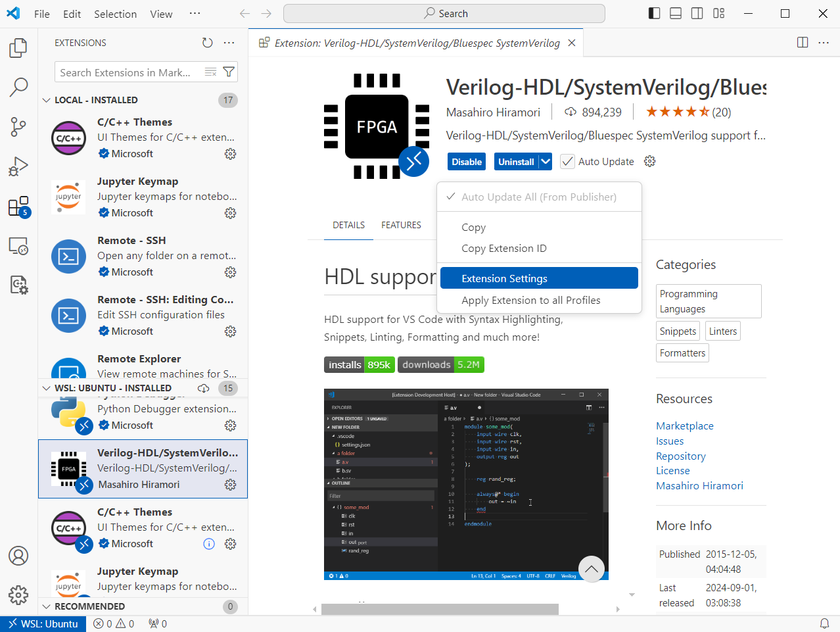Click the horizontal scrollbar in details

[x=440, y=610]
